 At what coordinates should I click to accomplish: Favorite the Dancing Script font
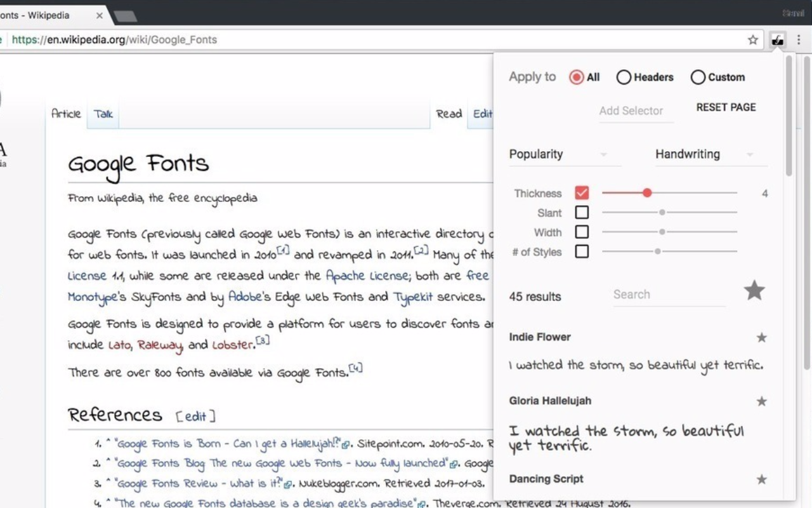[761, 479]
